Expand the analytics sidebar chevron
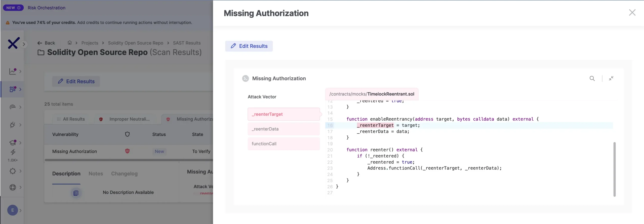The width and height of the screenshot is (644, 224). (x=20, y=72)
